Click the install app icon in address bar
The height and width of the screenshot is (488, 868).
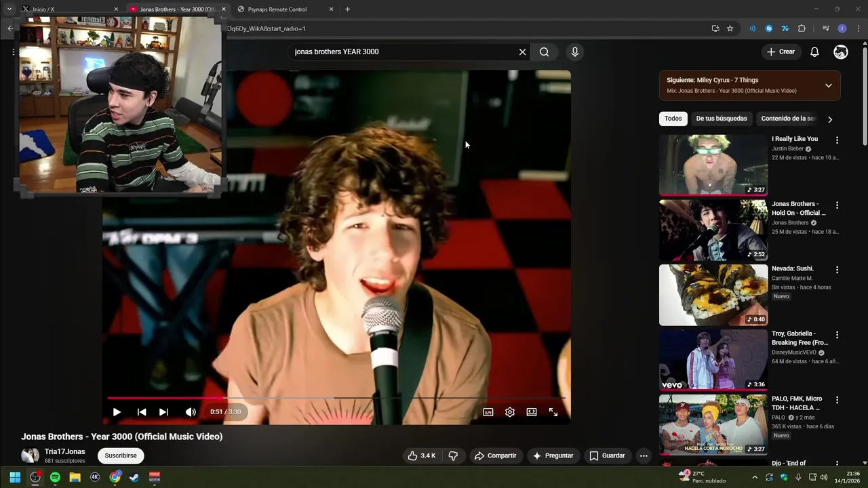(715, 28)
